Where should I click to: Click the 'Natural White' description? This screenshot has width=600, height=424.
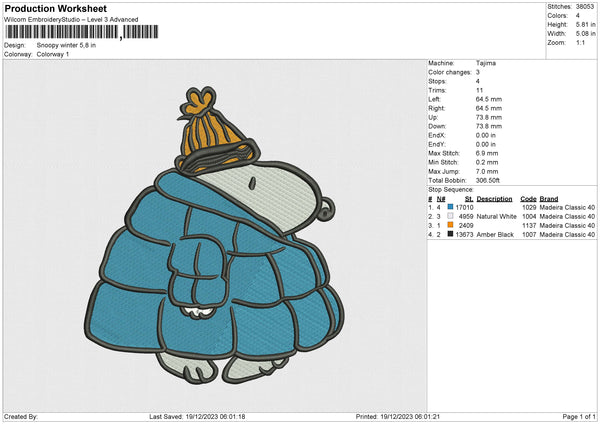(x=497, y=217)
